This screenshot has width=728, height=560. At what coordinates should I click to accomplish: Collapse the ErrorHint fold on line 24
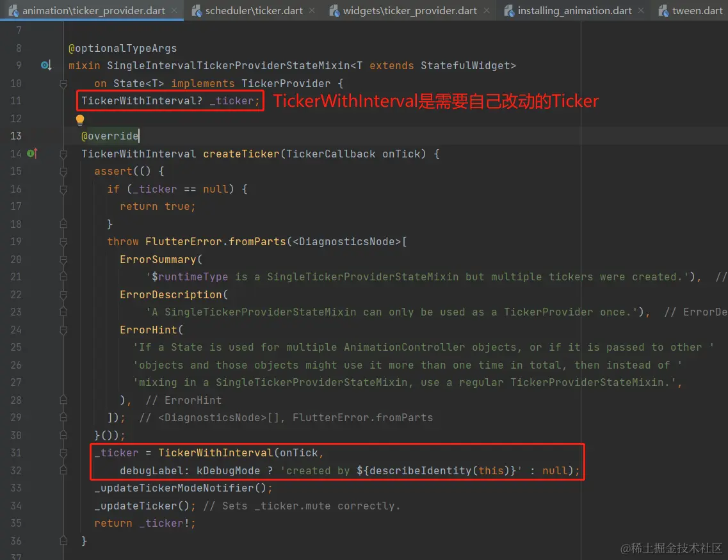coord(63,330)
